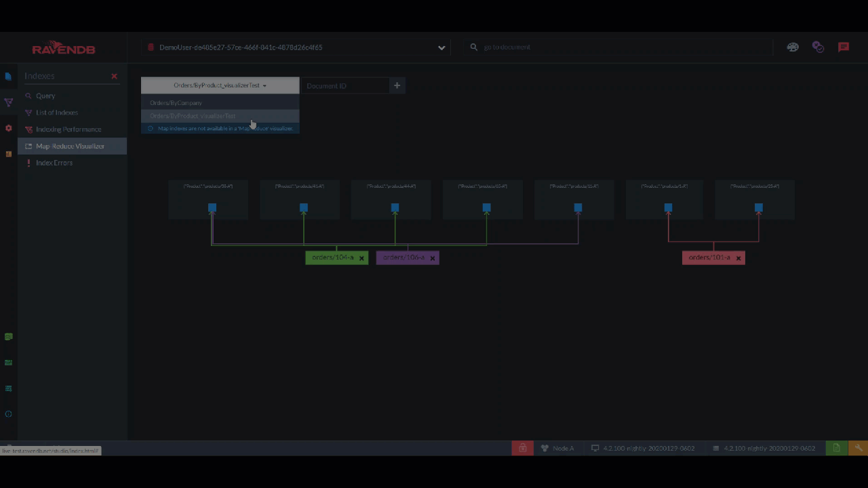
Task: Click the orange wrench icon in status bar
Action: (858, 448)
